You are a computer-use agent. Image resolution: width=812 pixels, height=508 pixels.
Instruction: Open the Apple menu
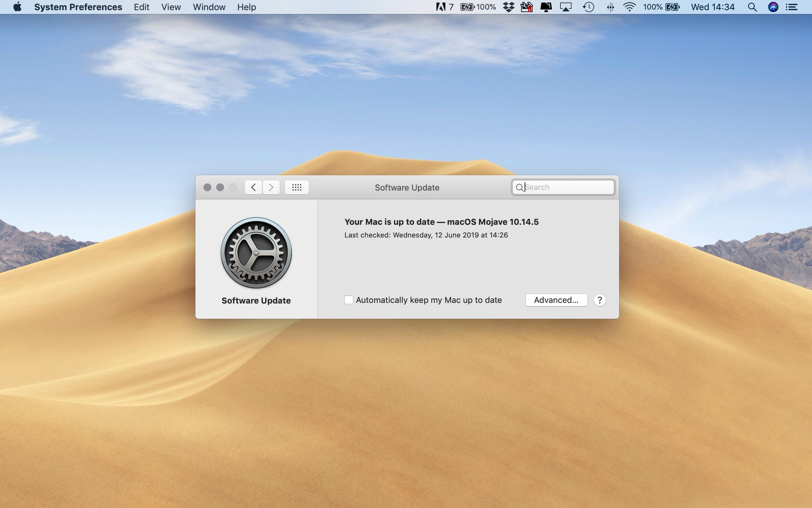17,7
